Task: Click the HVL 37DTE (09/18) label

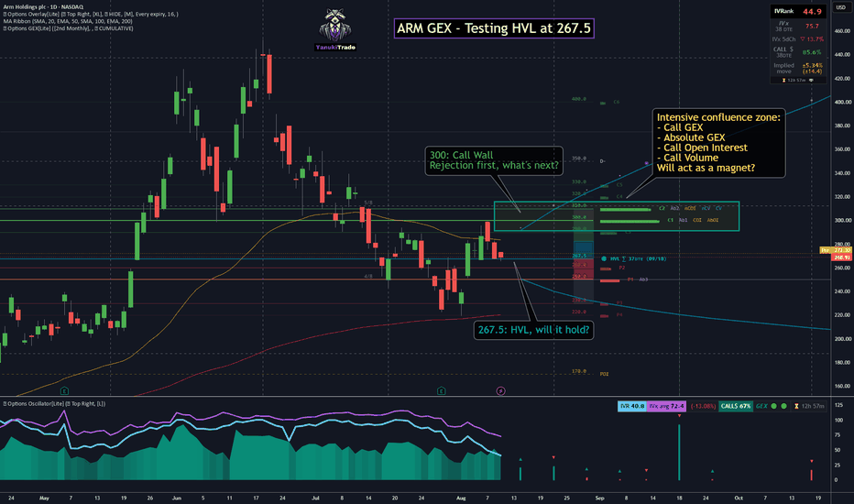Action: (x=634, y=258)
